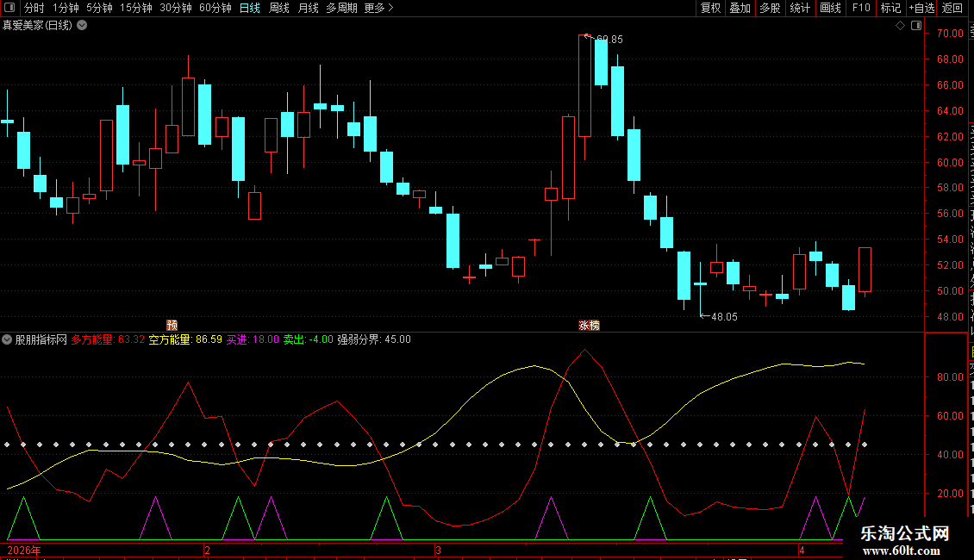Click the 预 marker below the candles
This screenshot has height=560, width=974.
coord(172,325)
